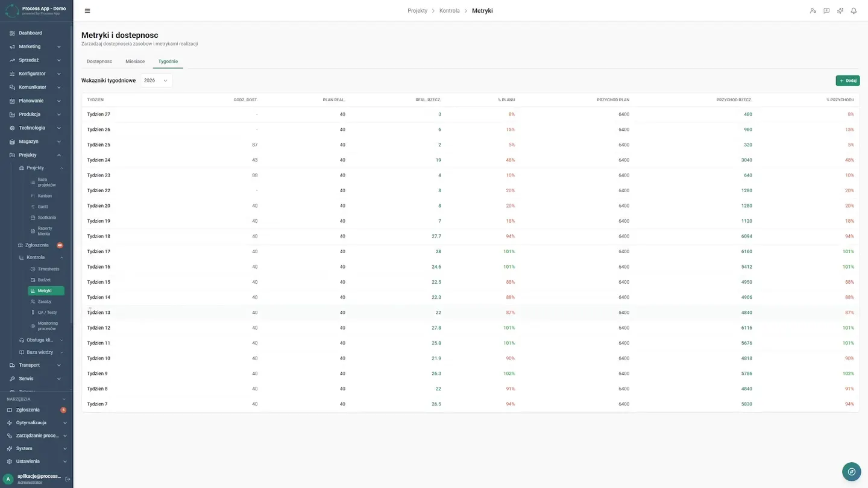Select the active Metryki sidebar item
Viewport: 868px width, 488px height.
pos(46,291)
